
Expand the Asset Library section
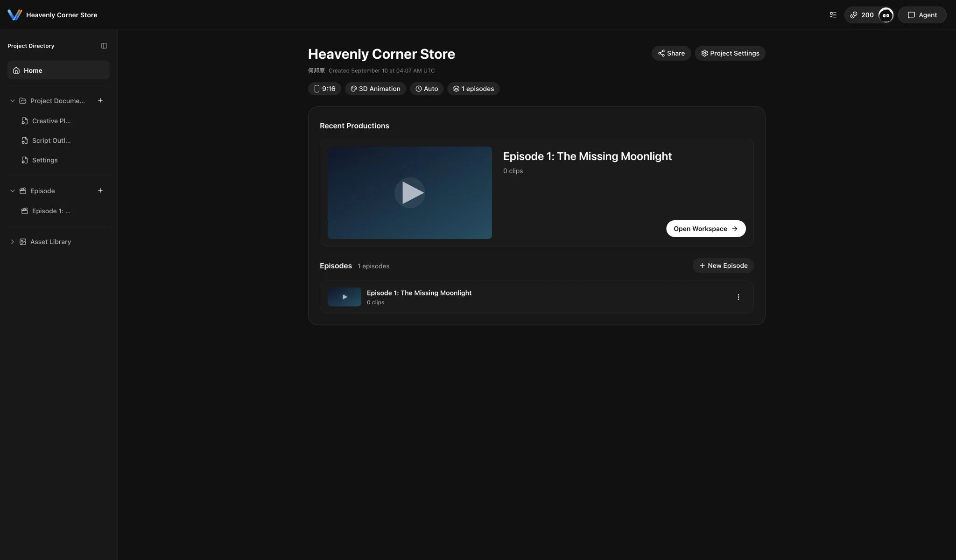point(13,242)
